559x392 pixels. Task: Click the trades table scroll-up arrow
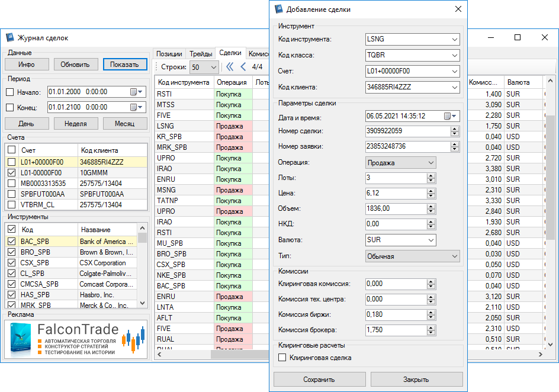point(550,81)
